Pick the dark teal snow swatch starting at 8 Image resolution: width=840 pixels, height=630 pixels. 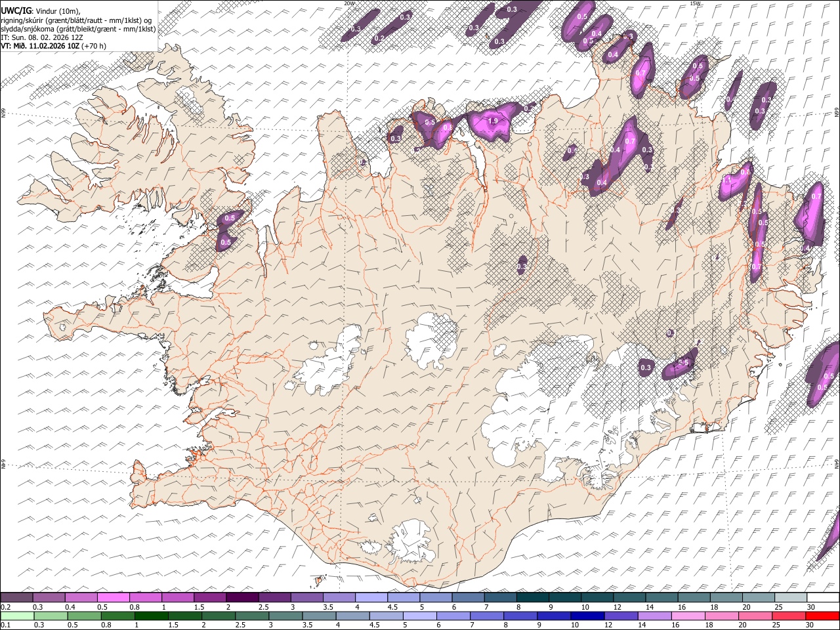(x=532, y=597)
